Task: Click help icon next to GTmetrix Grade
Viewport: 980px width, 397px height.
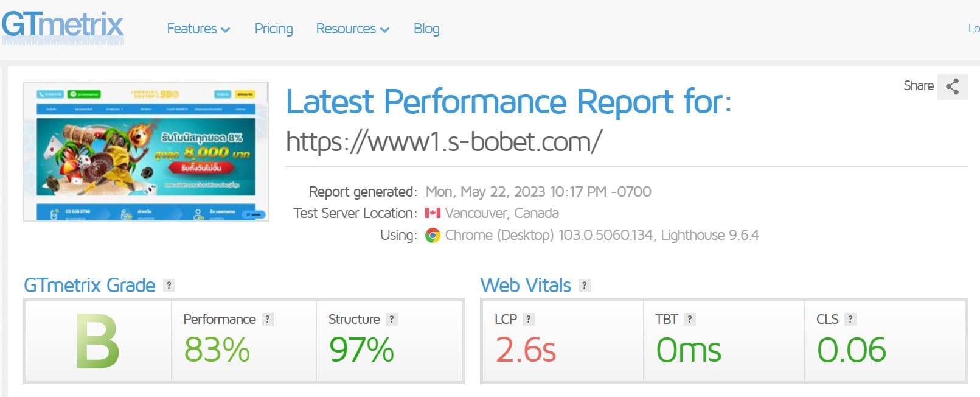Action: [x=169, y=286]
